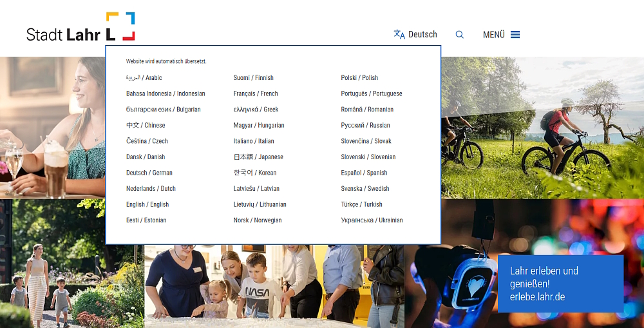Select Nederlands / Dutch option

point(151,189)
